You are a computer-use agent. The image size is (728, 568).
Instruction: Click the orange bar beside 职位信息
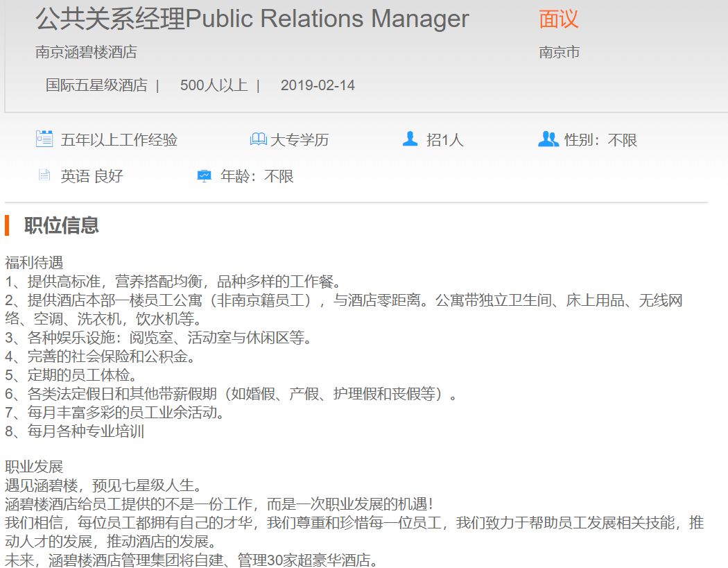(x=7, y=225)
